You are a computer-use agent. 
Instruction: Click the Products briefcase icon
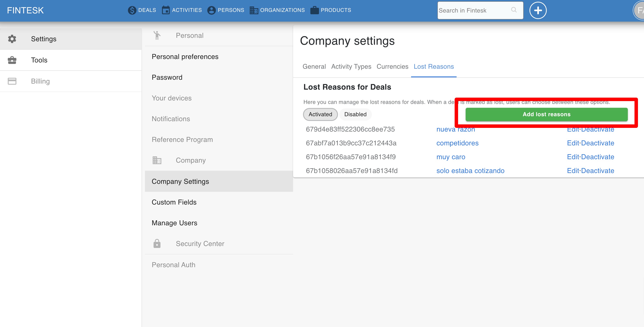click(314, 10)
